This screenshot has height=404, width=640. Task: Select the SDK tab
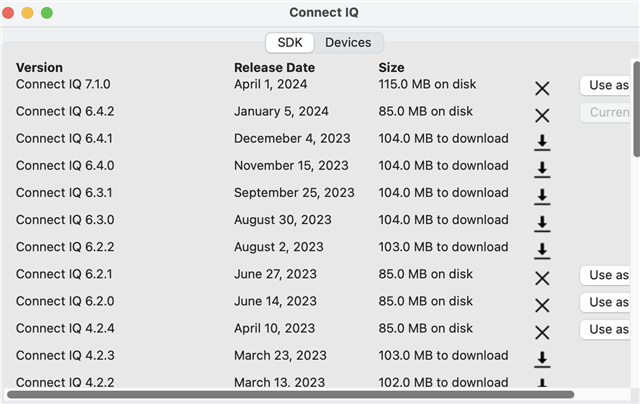[x=290, y=43]
